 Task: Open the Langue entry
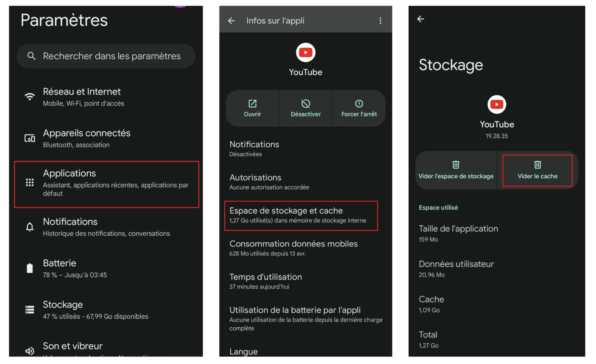306,351
